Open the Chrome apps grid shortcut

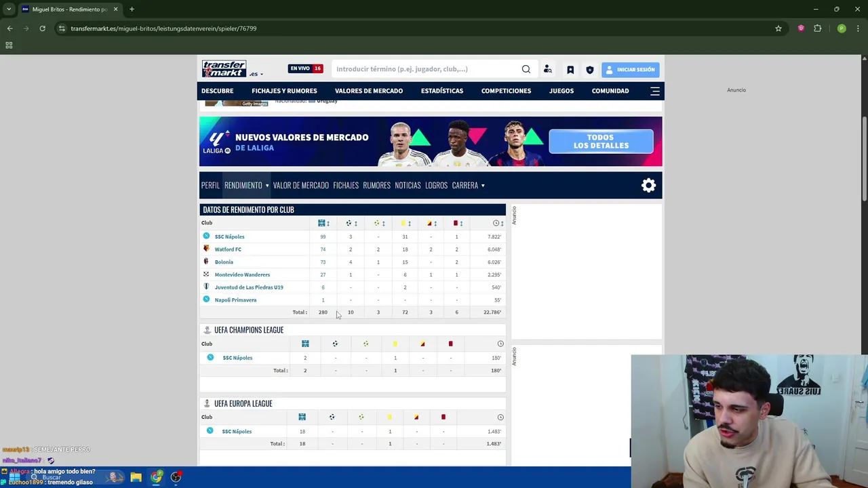click(9, 45)
